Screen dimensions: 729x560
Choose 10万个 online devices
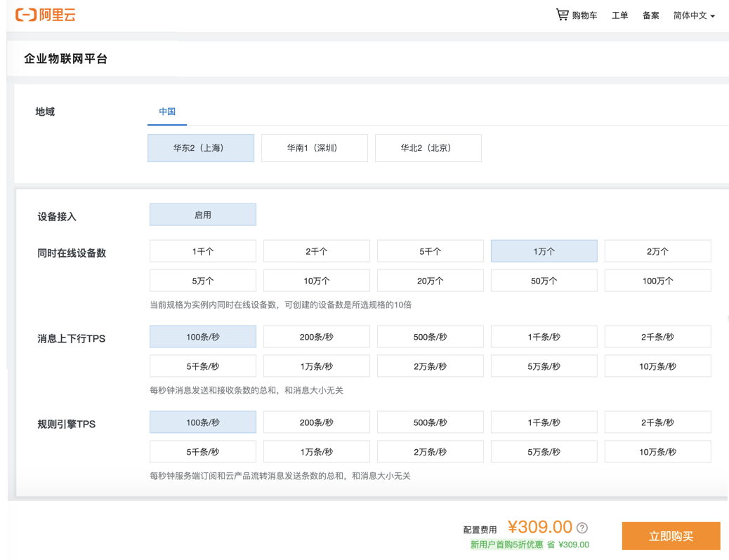[317, 281]
